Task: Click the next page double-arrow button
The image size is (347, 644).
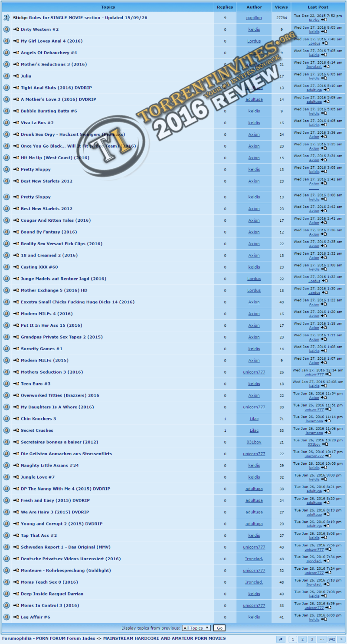Action: click(x=341, y=639)
